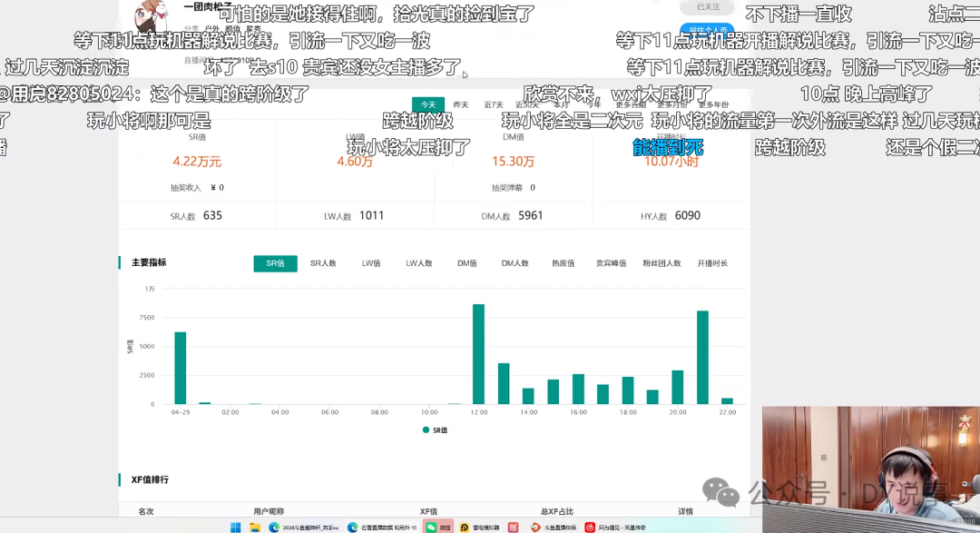The image size is (980, 533).
Task: Click the 总XF占比 column header
Action: point(557,512)
